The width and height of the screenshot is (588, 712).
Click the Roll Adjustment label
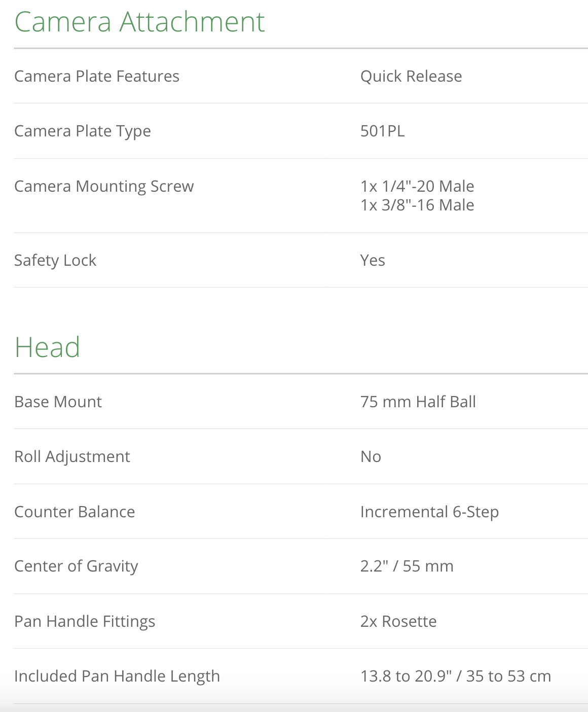click(x=72, y=456)
